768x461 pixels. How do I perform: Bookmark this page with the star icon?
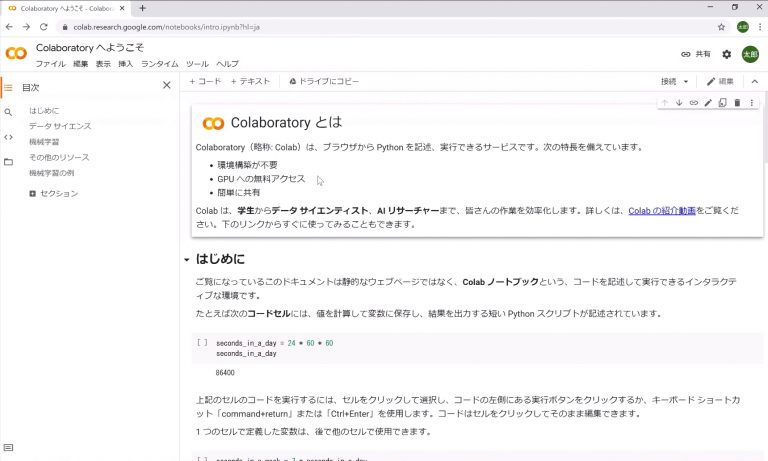coord(721,27)
